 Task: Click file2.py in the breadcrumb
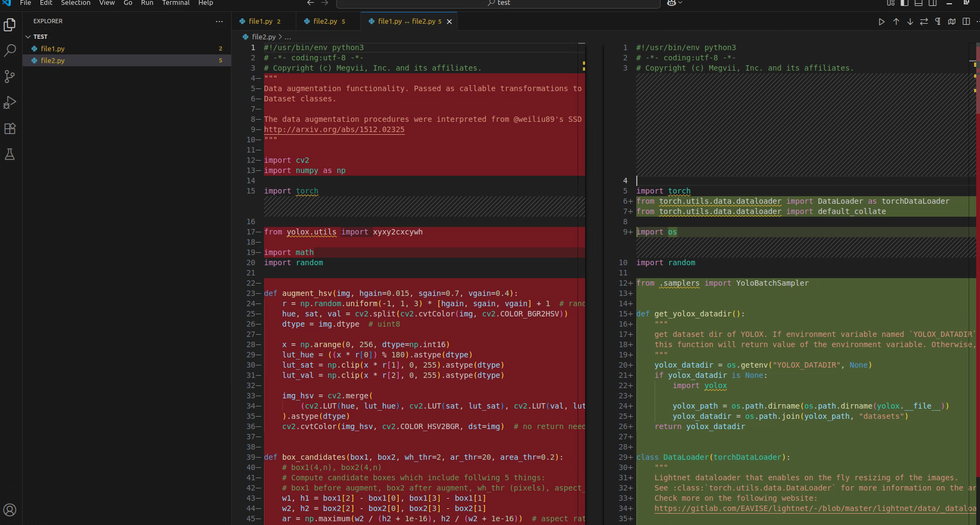[x=264, y=37]
